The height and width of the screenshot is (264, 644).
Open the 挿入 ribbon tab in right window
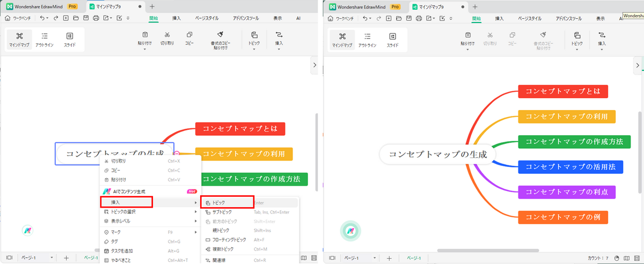coord(499,18)
